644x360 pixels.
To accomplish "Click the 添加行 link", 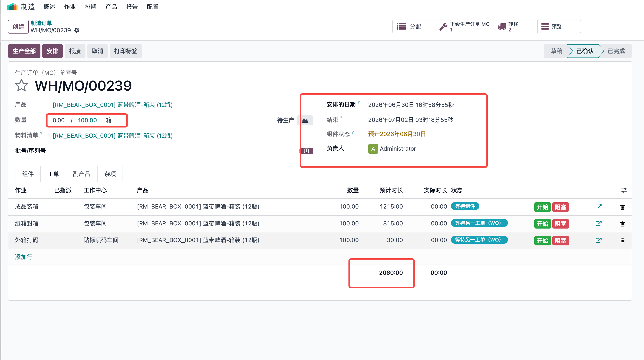I will [24, 257].
